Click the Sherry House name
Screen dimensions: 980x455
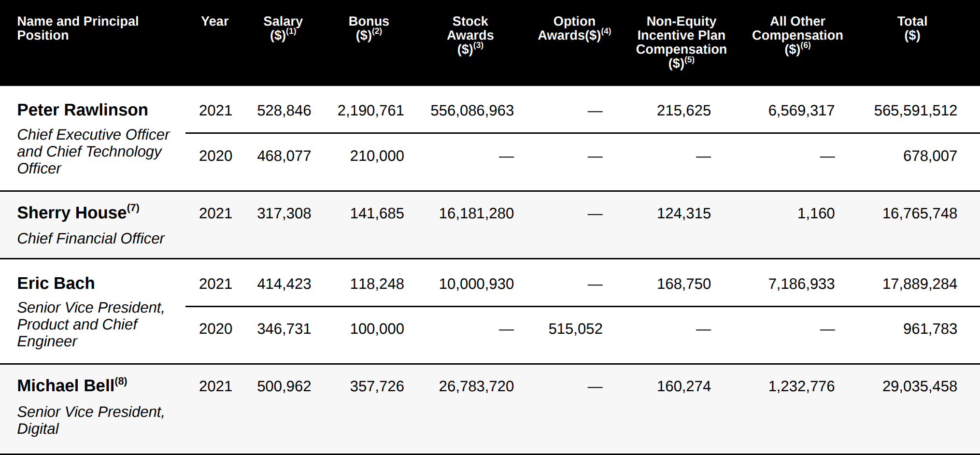(x=72, y=213)
